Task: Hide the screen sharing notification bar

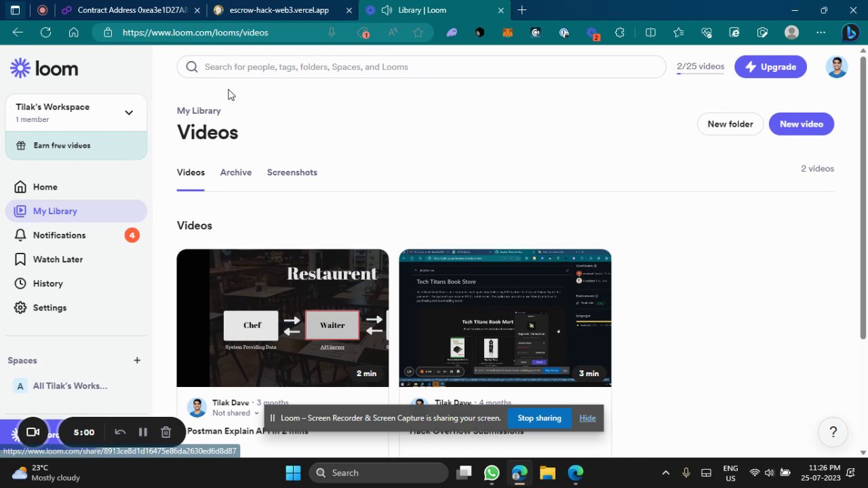Action: pyautogui.click(x=587, y=418)
